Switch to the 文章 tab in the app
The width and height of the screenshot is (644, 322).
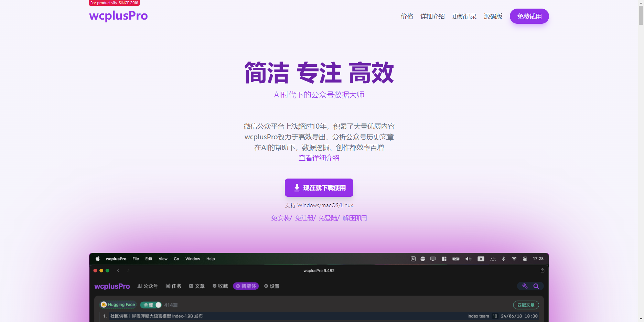click(x=197, y=286)
